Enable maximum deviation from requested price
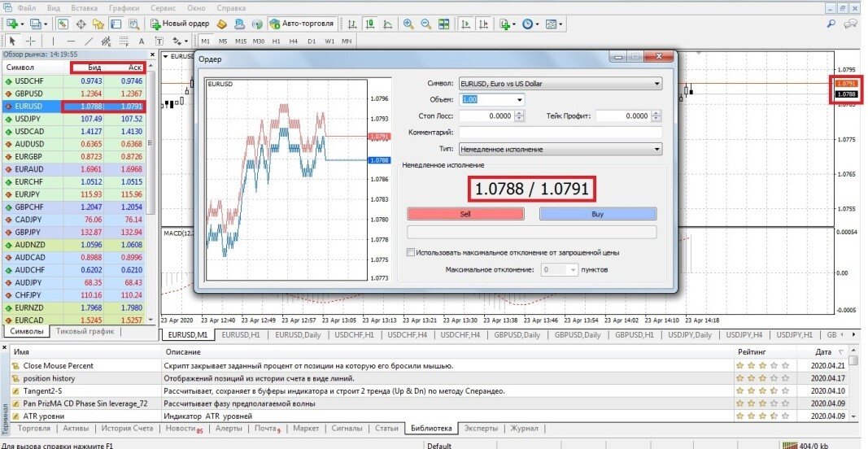 [x=411, y=252]
